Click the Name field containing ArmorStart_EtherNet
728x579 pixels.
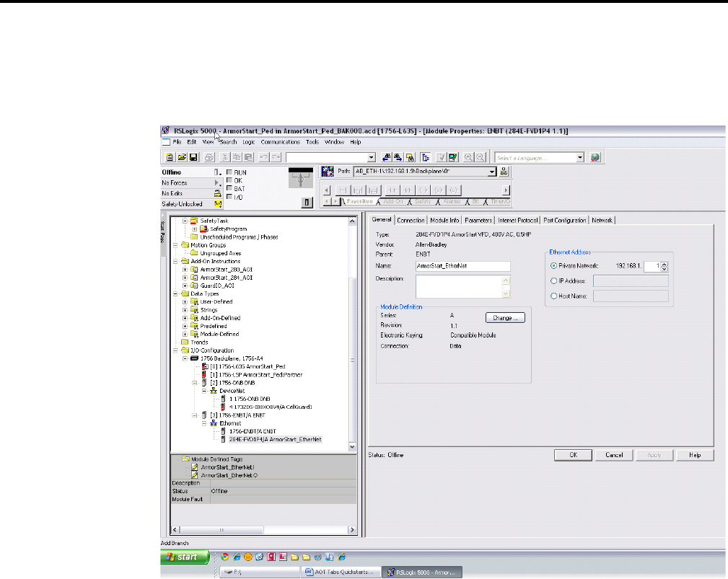coord(463,266)
